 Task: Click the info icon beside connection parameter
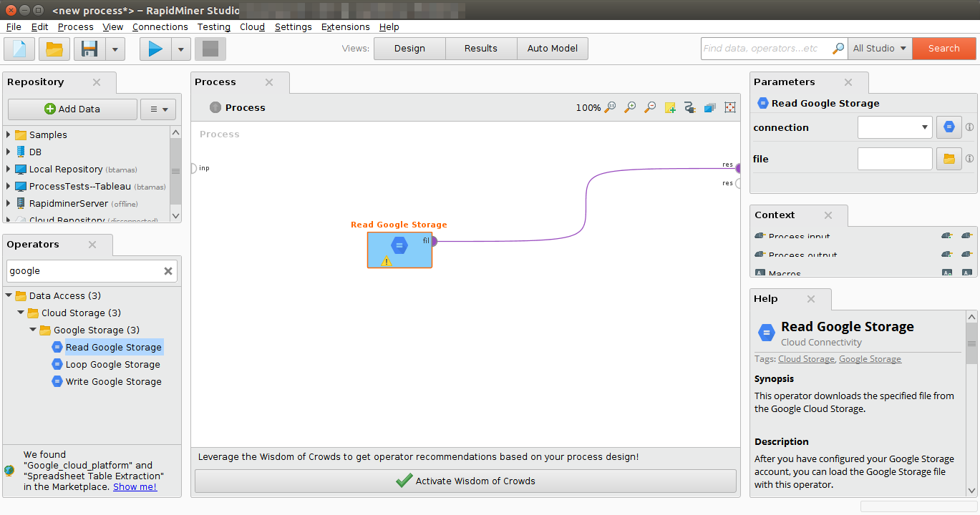(970, 127)
